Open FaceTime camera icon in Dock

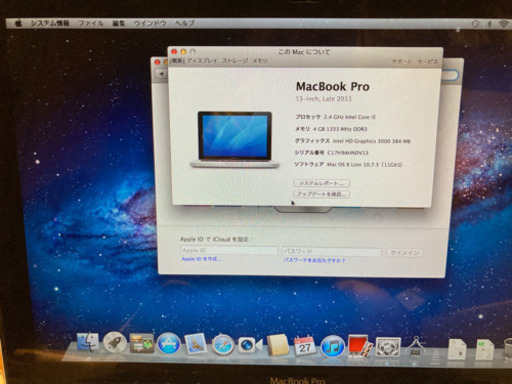pos(250,345)
